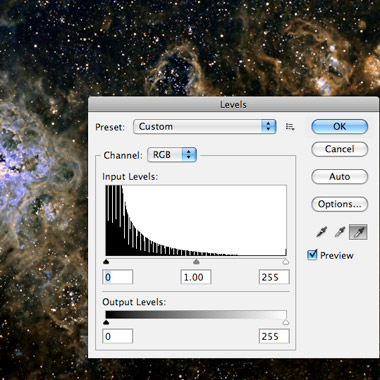This screenshot has width=380, height=380.
Task: Focus the output highlight field showing 255
Action: (x=274, y=336)
